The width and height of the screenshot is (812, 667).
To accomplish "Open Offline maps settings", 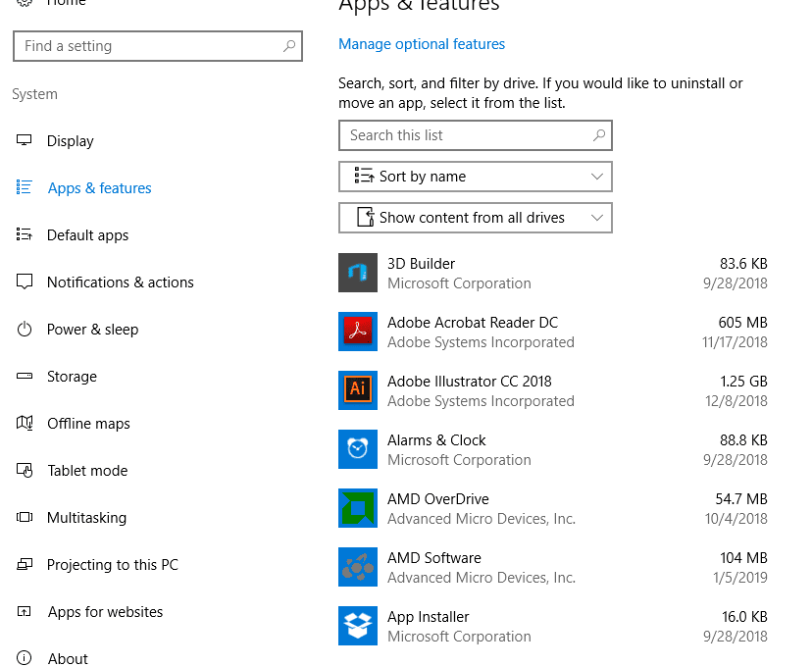I will [88, 424].
